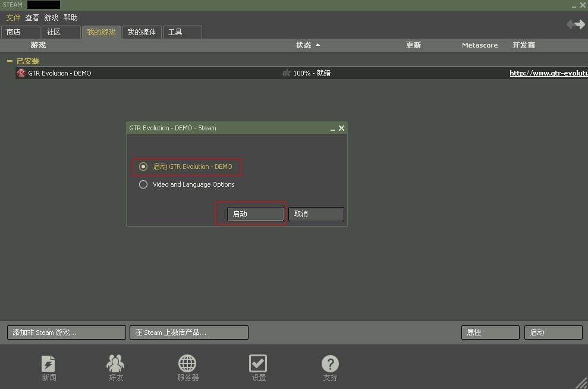
Task: Toggle the favorite star for GTR Evolution
Action: (x=286, y=73)
